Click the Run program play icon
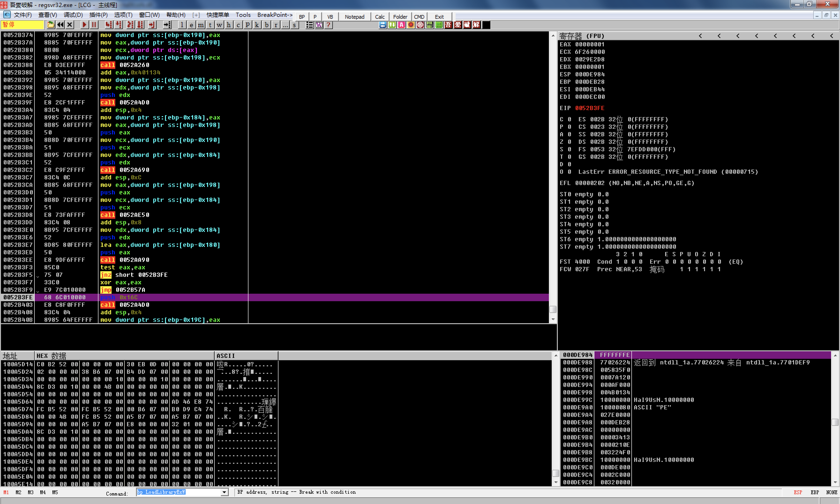 84,25
